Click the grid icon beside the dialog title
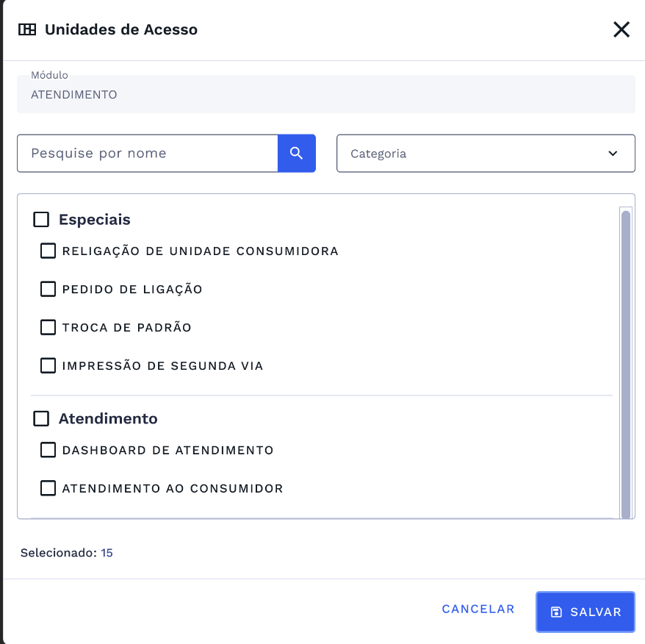Viewport: 645px width, 644px height. (x=27, y=29)
